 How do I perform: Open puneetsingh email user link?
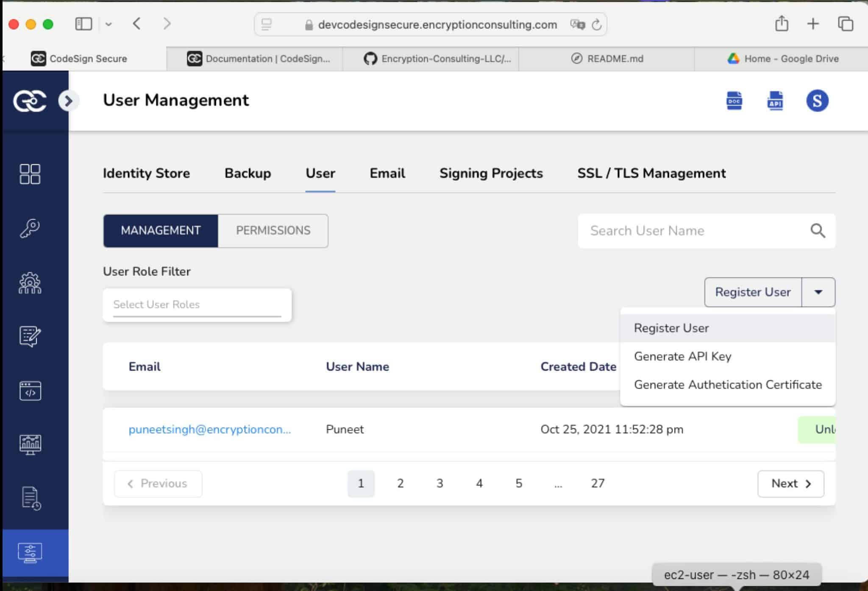pyautogui.click(x=209, y=429)
